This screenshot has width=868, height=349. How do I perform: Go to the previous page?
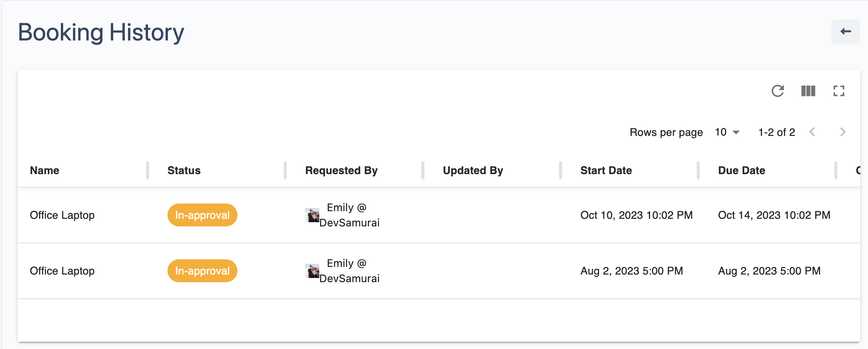813,132
